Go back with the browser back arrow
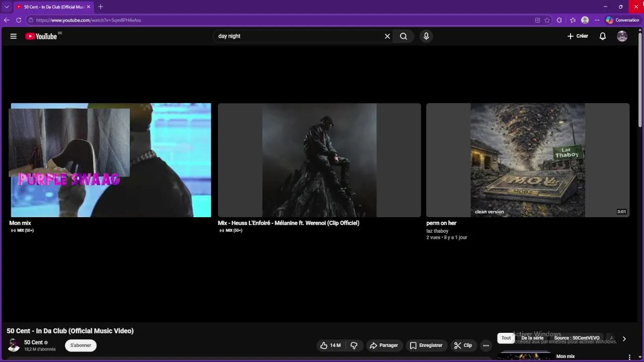The image size is (644, 362). 7,20
